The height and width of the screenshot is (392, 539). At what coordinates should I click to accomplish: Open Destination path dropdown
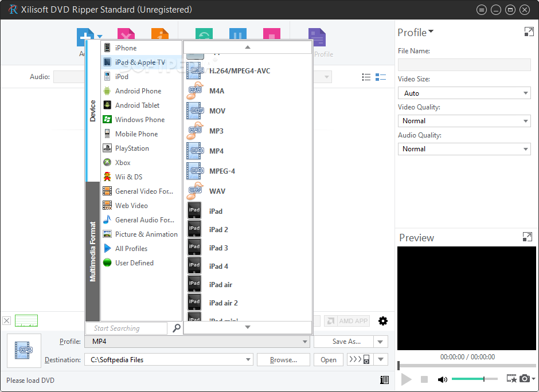point(248,360)
